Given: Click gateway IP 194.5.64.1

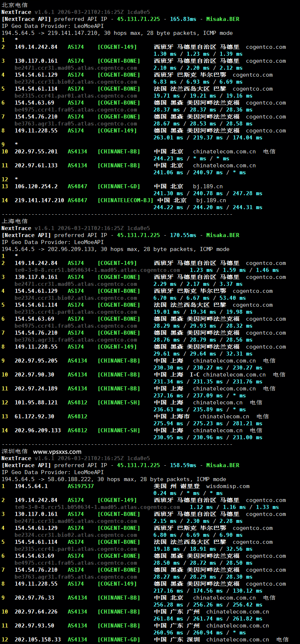Looking at the screenshot, I should pyautogui.click(x=31, y=486).
